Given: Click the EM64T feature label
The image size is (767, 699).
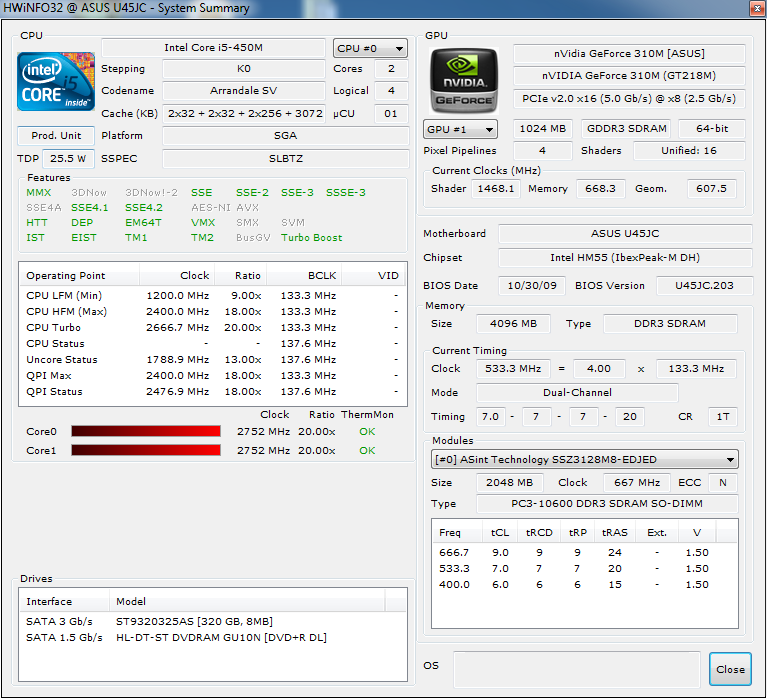Looking at the screenshot, I should point(143,223).
